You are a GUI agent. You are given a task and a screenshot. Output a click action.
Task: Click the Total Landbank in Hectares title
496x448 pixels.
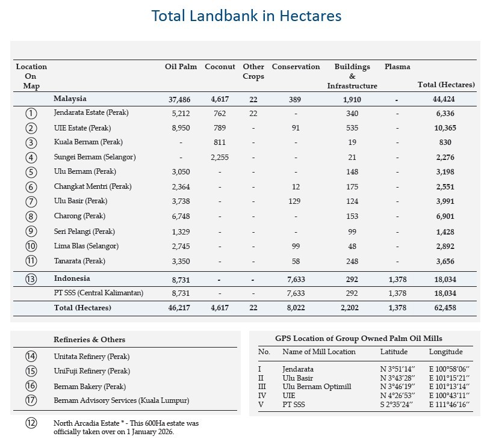pyautogui.click(x=248, y=16)
